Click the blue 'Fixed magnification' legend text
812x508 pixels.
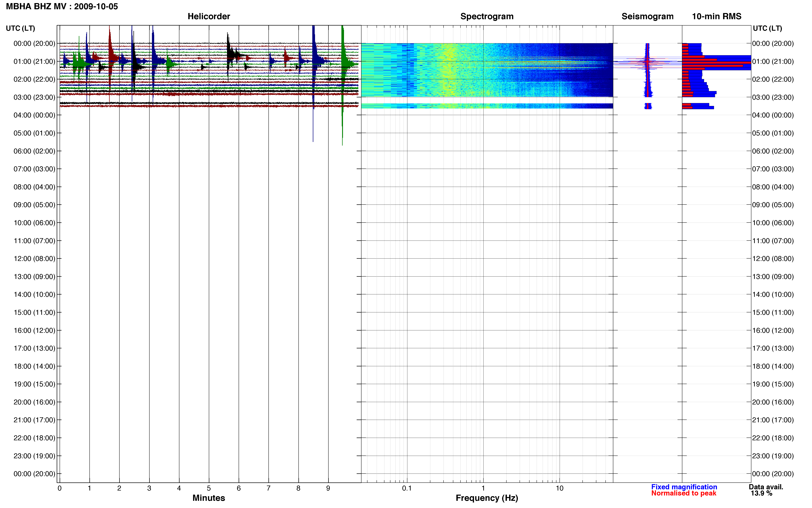[x=684, y=487]
